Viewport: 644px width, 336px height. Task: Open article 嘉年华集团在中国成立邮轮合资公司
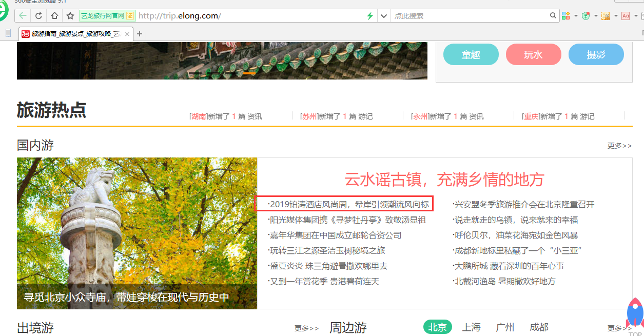coord(335,235)
